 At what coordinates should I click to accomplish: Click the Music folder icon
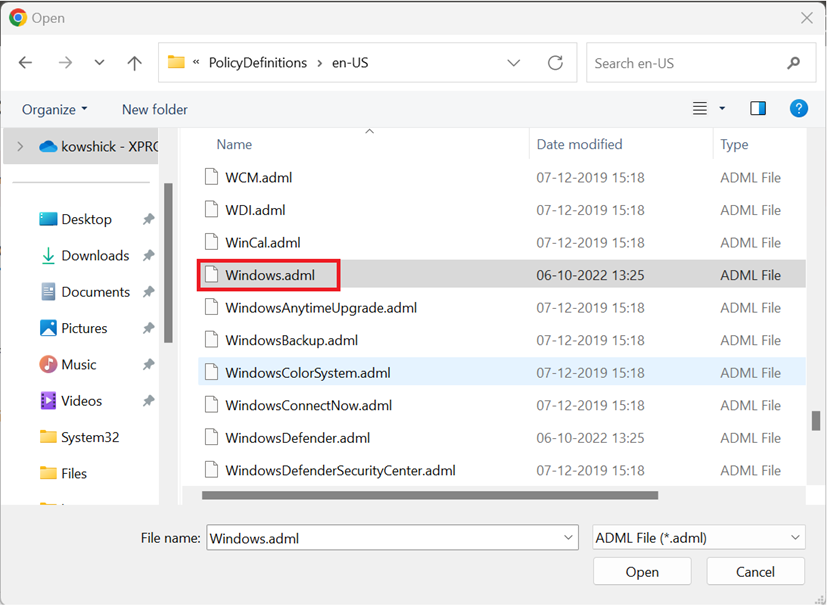click(48, 365)
